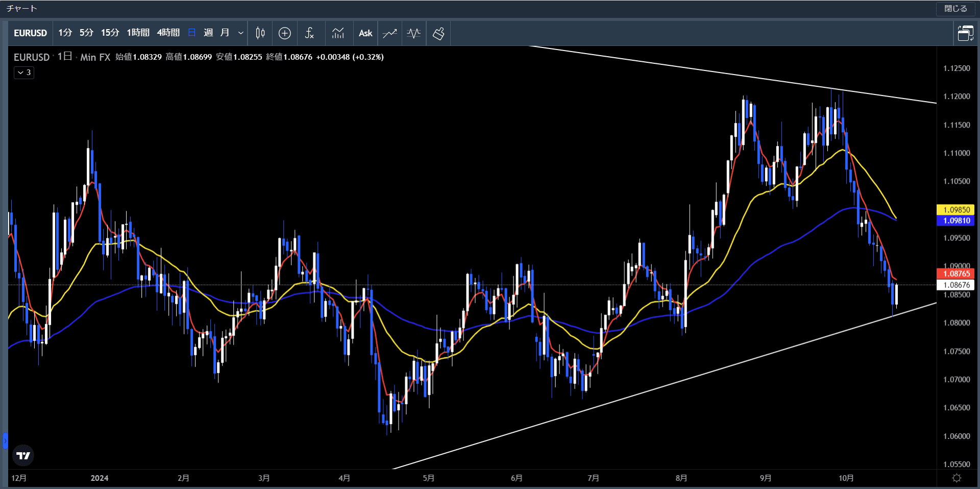Screen dimensions: 980x489
Task: Click the trend line drawing icon
Action: click(390, 33)
